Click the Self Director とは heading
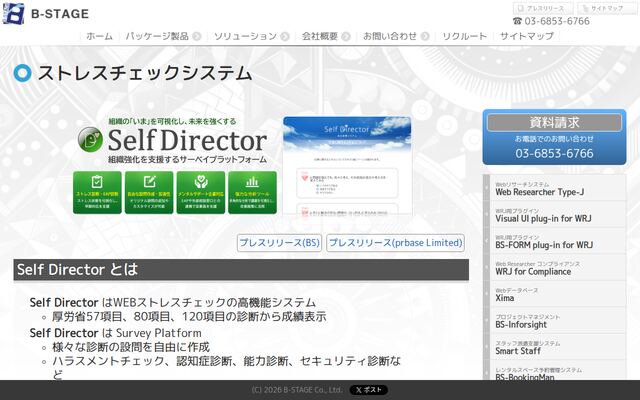Image resolution: width=640 pixels, height=400 pixels. (x=241, y=270)
